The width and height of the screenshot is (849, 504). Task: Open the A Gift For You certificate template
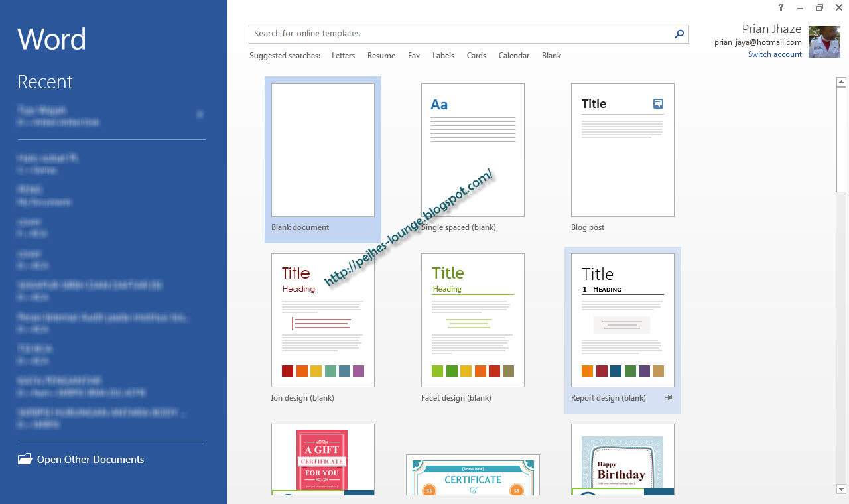[x=323, y=460]
